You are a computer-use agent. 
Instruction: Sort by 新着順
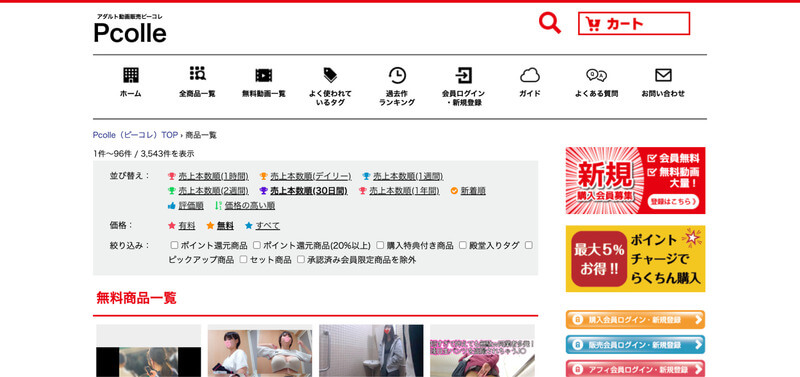[x=473, y=191]
